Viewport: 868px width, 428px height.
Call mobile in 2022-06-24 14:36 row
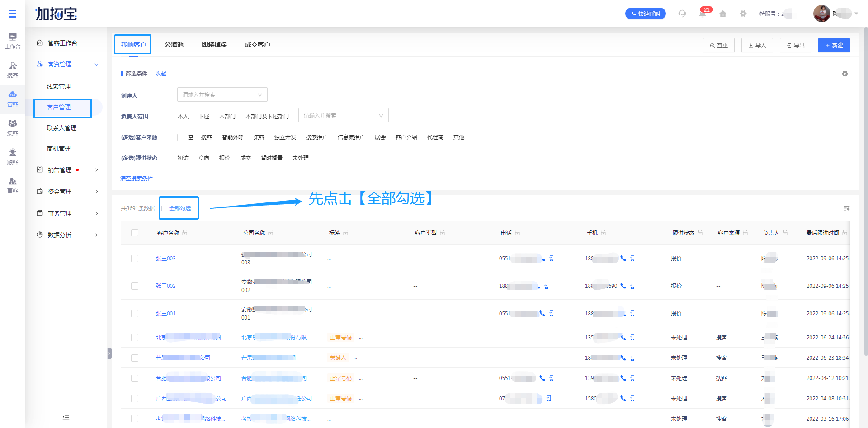[x=623, y=338]
